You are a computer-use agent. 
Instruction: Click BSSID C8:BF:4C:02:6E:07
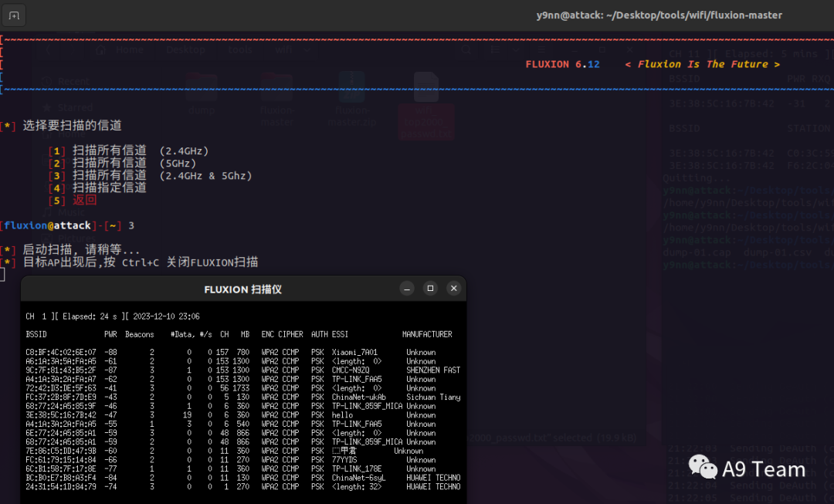click(61, 353)
